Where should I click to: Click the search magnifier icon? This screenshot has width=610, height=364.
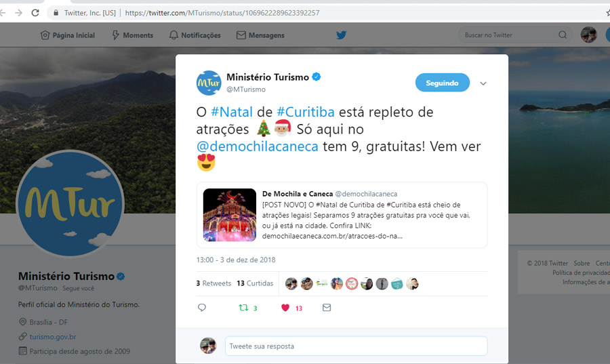coord(563,35)
